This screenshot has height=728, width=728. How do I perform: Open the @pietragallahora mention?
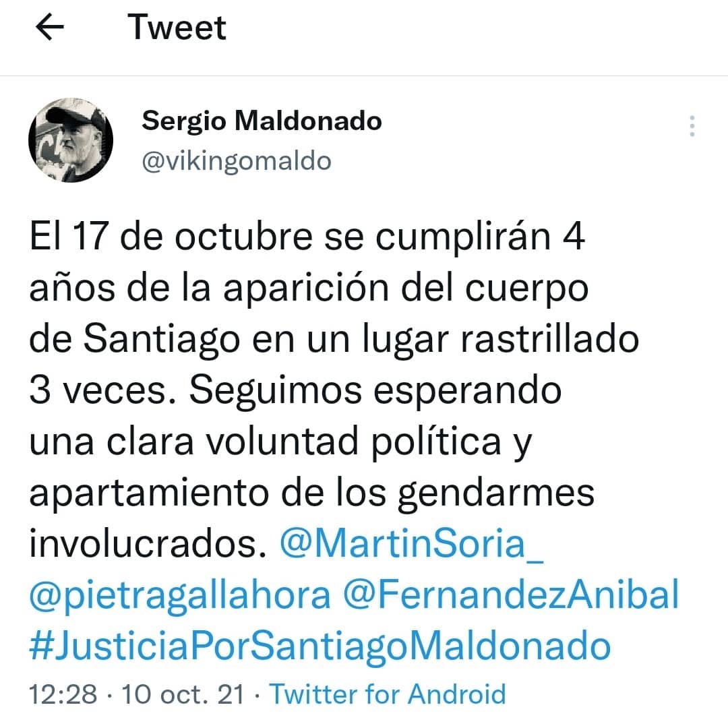point(180,595)
